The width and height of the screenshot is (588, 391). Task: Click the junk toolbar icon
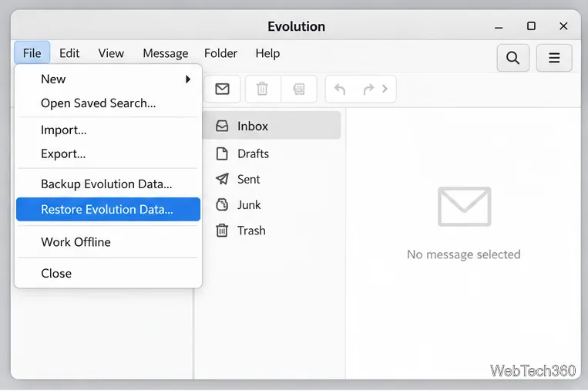pos(299,89)
